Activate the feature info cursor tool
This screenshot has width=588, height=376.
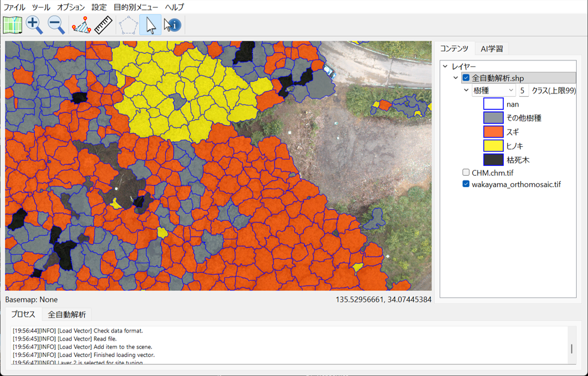(x=172, y=25)
